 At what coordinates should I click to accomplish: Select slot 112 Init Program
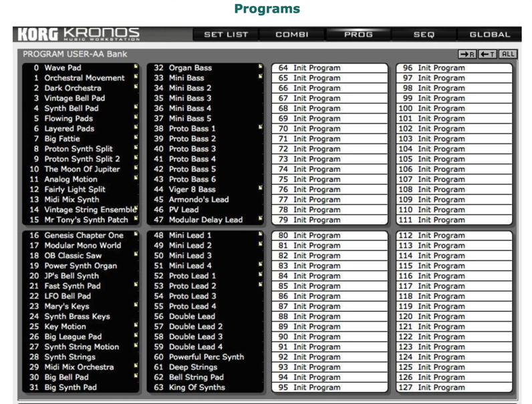point(454,236)
